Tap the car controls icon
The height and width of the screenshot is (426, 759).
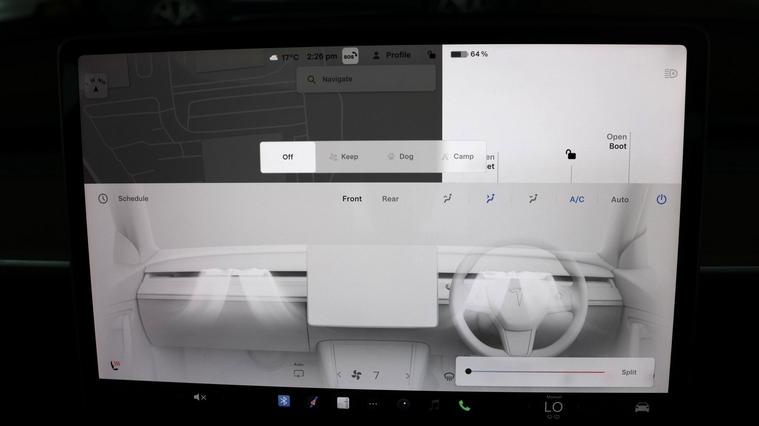click(641, 407)
